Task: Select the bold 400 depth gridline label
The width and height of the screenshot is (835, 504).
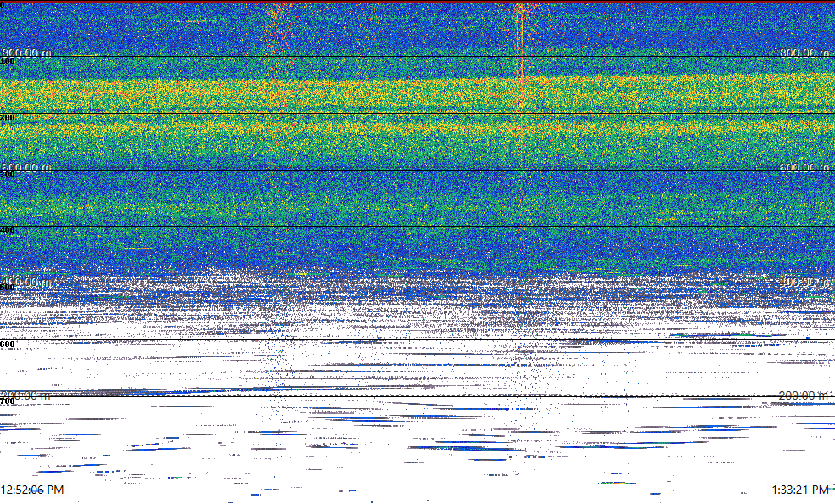Action: point(8,231)
